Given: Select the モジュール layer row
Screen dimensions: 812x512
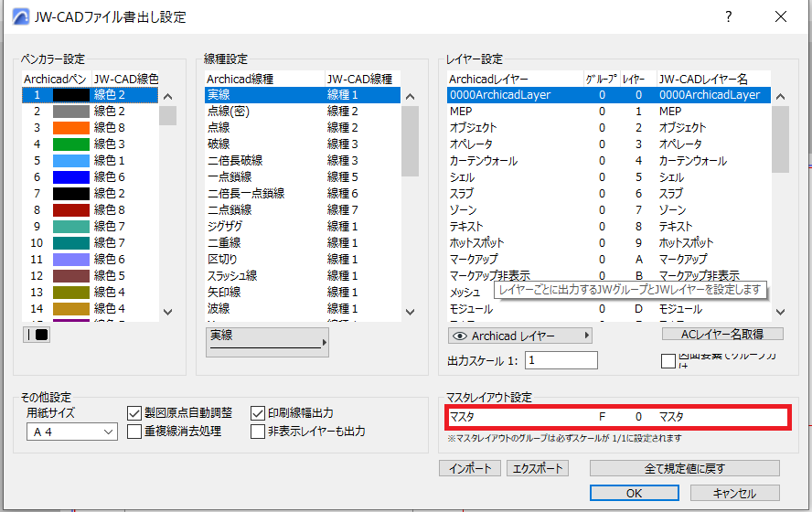Looking at the screenshot, I should 609,309.
